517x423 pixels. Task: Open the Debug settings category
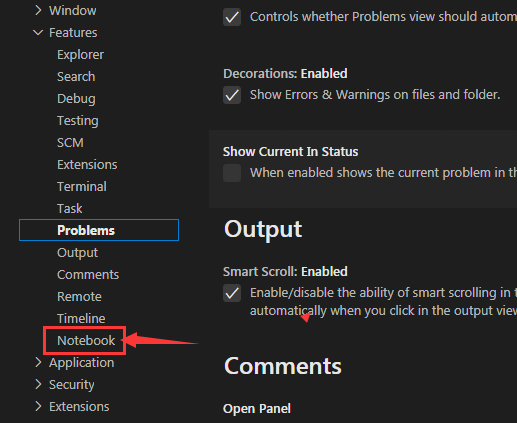click(76, 99)
